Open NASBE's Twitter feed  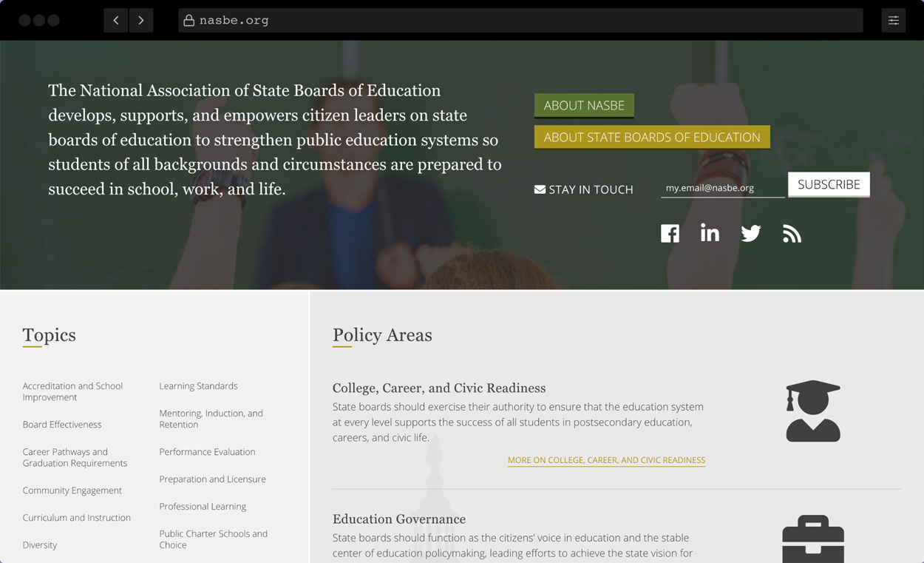point(750,233)
